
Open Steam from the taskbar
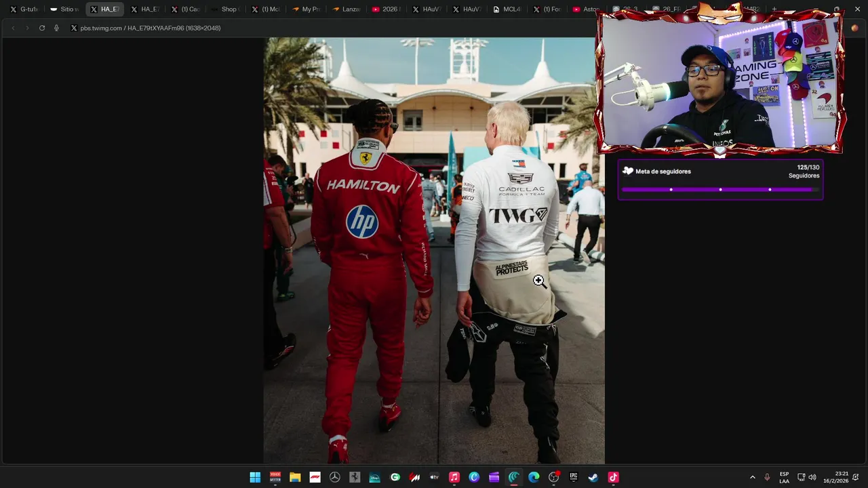click(x=593, y=477)
